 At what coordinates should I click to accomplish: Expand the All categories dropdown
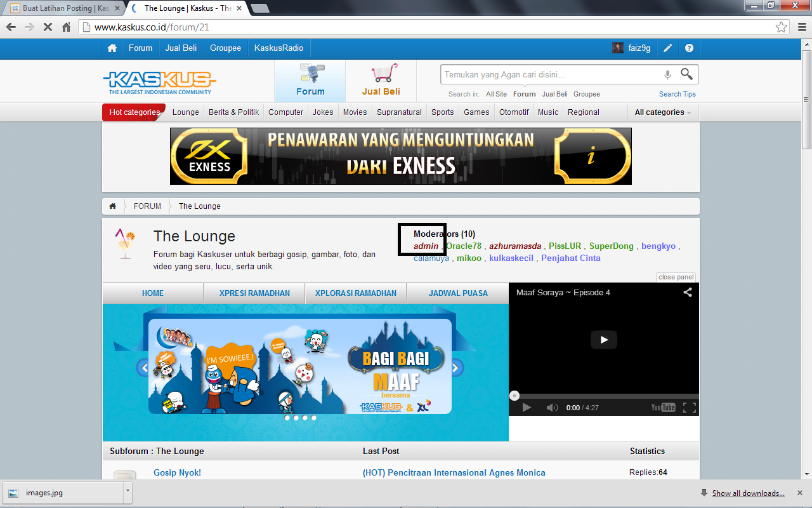662,112
